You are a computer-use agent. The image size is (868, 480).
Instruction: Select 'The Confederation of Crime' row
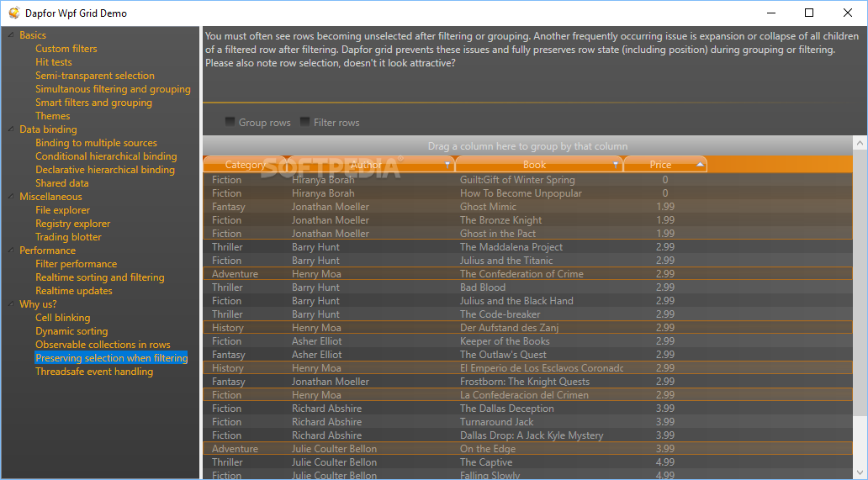[527, 274]
